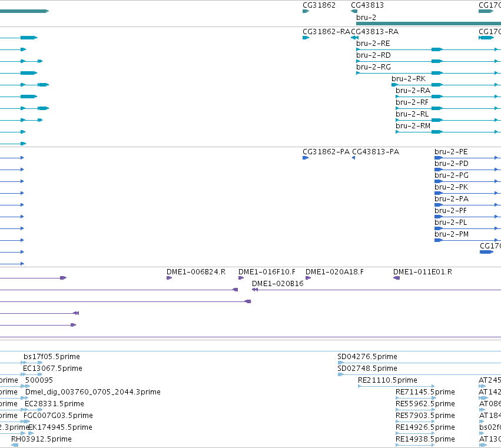The image size is (501, 448).
Task: Select EST FGC007G03.5prime
Action: (x=58, y=416)
